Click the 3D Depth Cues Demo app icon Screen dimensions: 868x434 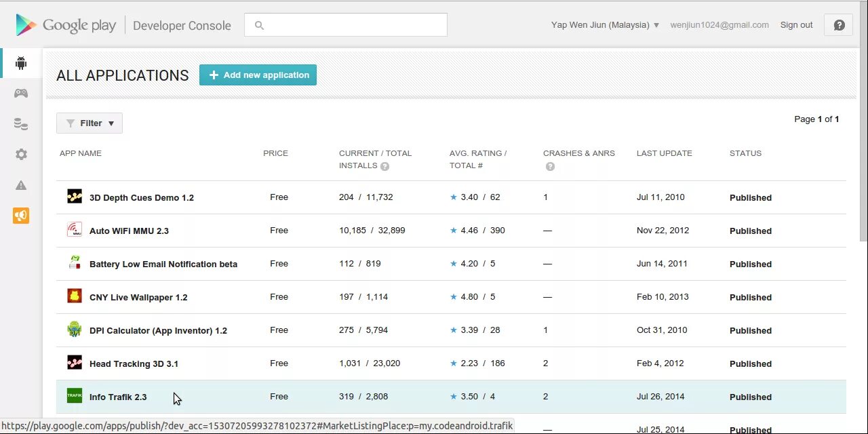pyautogui.click(x=75, y=197)
